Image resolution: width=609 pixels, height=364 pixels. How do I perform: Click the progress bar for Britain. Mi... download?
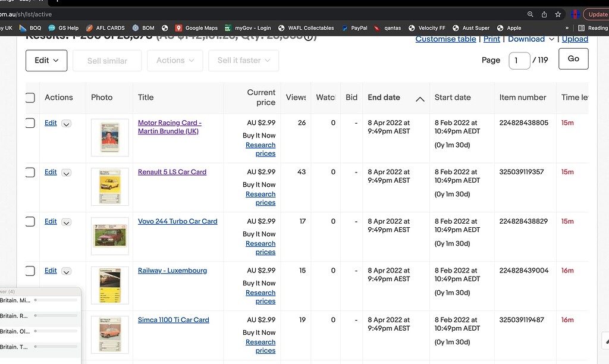pyautogui.click(x=55, y=300)
